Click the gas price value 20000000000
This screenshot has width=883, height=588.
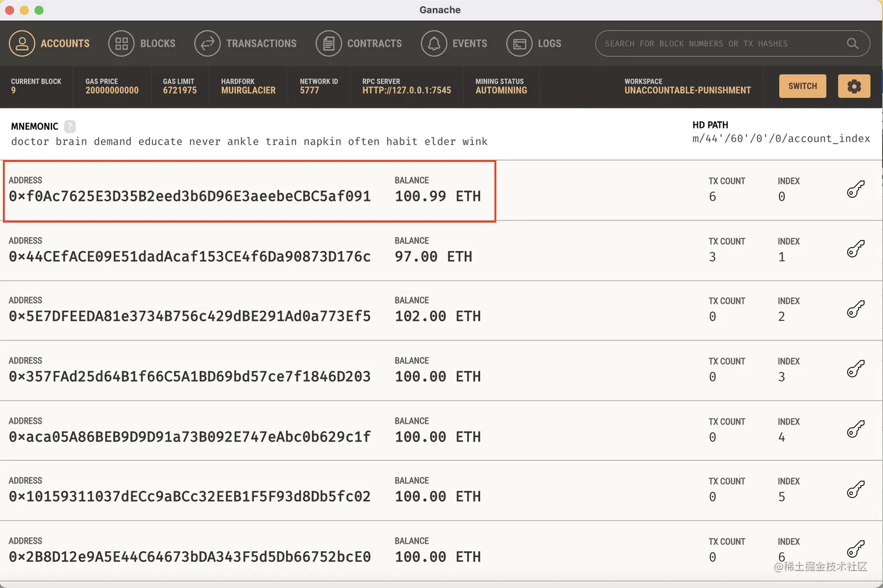click(112, 91)
